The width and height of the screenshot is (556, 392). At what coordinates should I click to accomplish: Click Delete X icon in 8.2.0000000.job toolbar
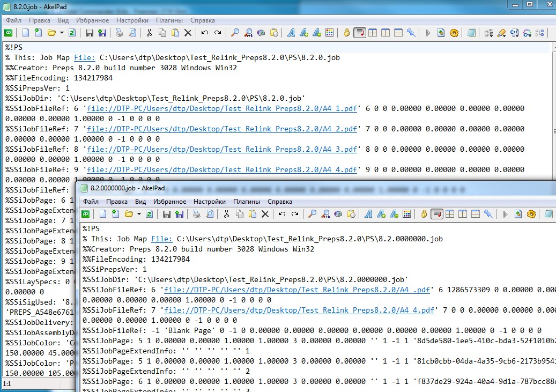point(265,214)
